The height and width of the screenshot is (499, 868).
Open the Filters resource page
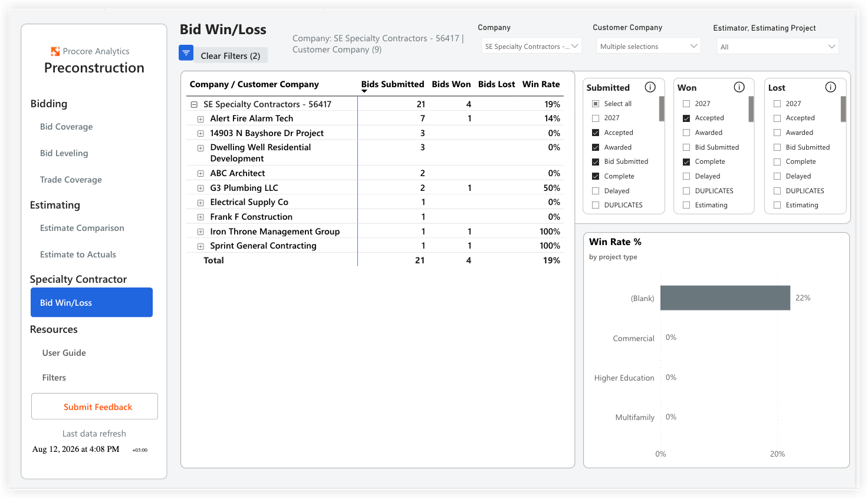pos(54,378)
